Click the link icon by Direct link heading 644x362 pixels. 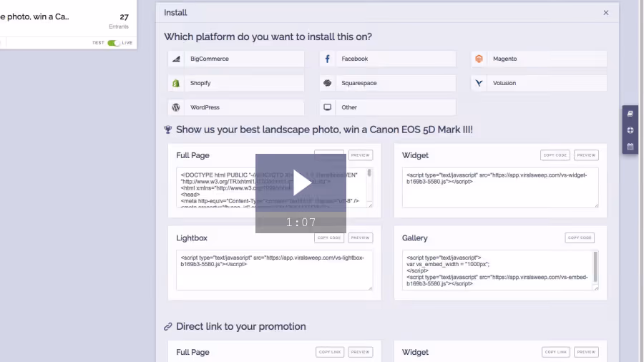click(168, 327)
